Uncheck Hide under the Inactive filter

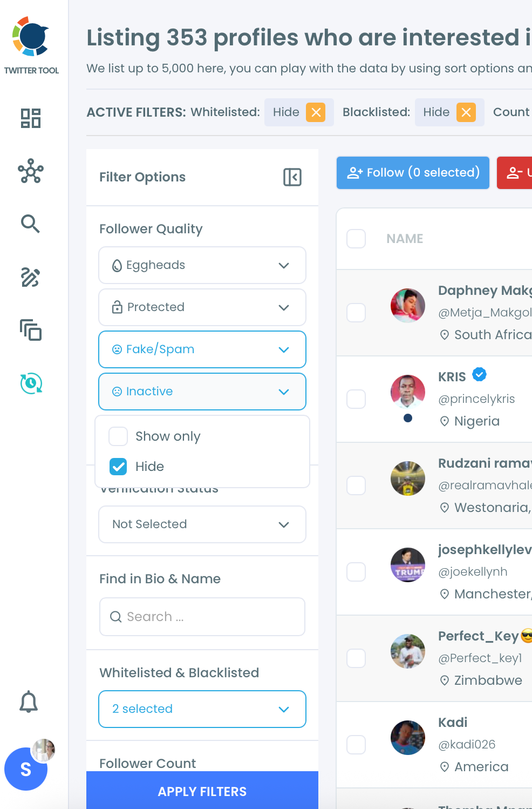click(118, 467)
